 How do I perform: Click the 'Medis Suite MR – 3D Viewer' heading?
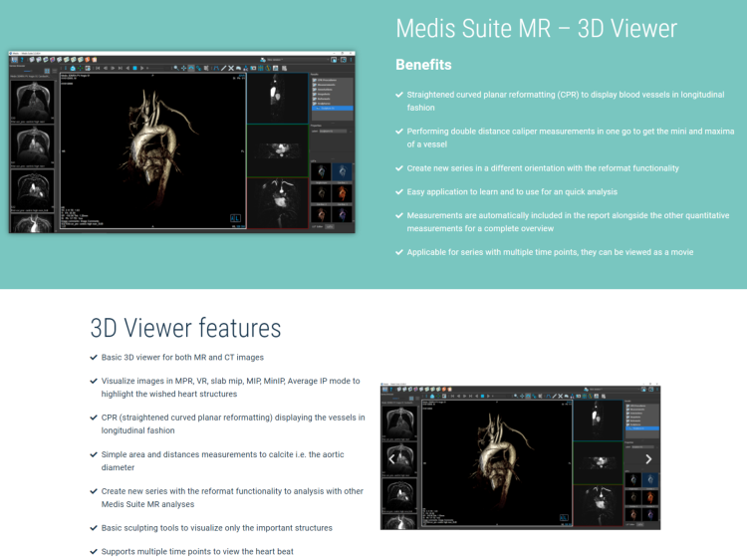tap(537, 29)
